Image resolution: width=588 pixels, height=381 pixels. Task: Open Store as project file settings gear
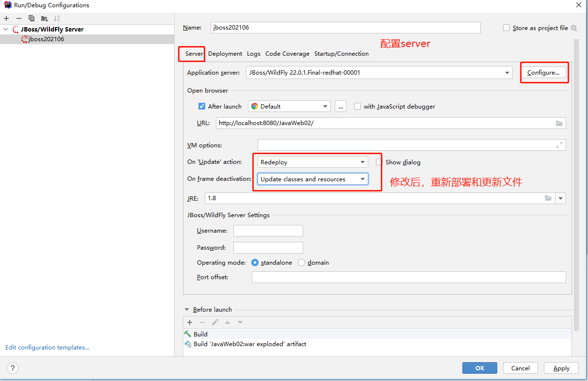tap(573, 28)
